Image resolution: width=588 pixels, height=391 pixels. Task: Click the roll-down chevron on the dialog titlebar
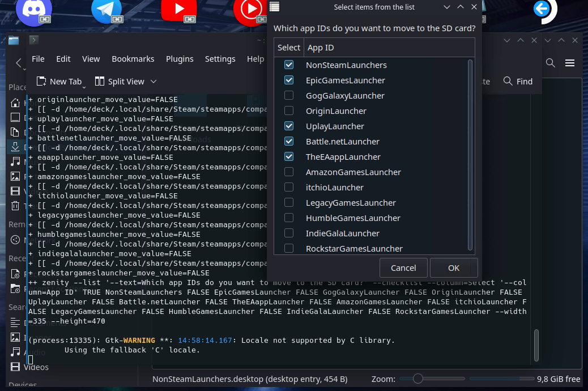coord(448,7)
